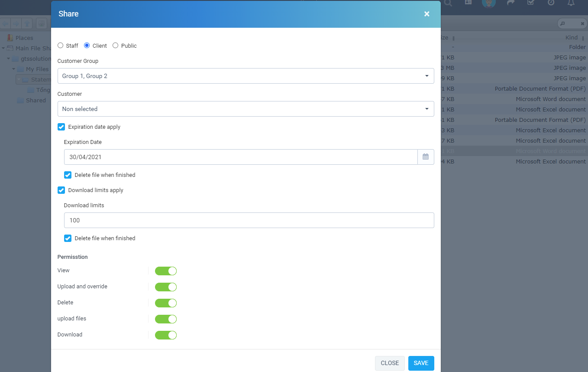Open the clock timesheet icon in header
Viewport: 588px width, 372px height.
[551, 3]
